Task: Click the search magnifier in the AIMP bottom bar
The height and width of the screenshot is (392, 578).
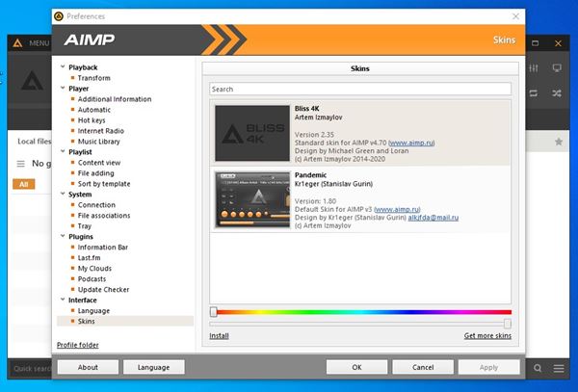Action: click(x=538, y=368)
